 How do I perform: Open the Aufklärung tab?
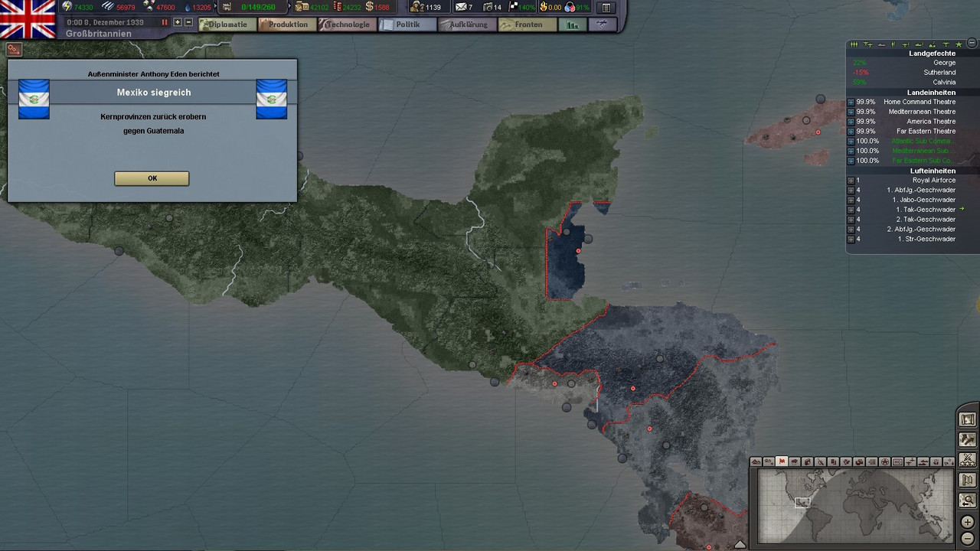point(467,24)
